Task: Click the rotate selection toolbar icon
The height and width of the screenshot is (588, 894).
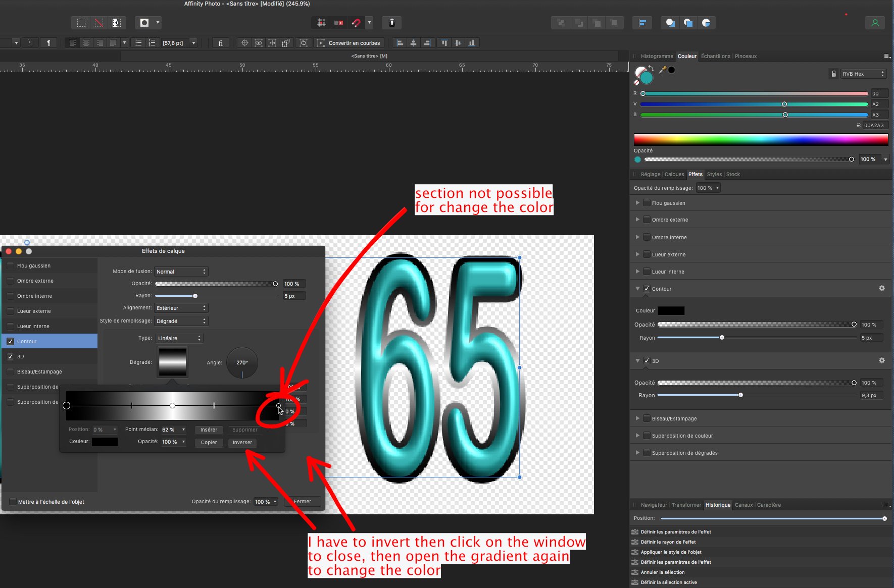Action: 304,43
